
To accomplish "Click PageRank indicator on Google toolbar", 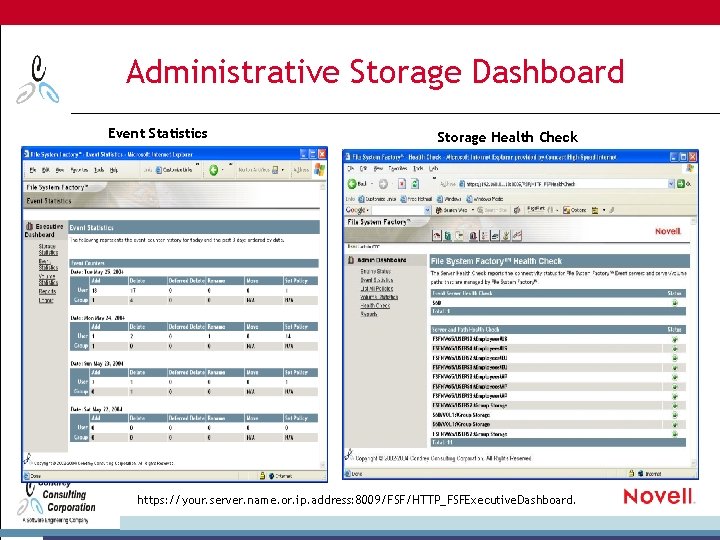I will (x=535, y=209).
